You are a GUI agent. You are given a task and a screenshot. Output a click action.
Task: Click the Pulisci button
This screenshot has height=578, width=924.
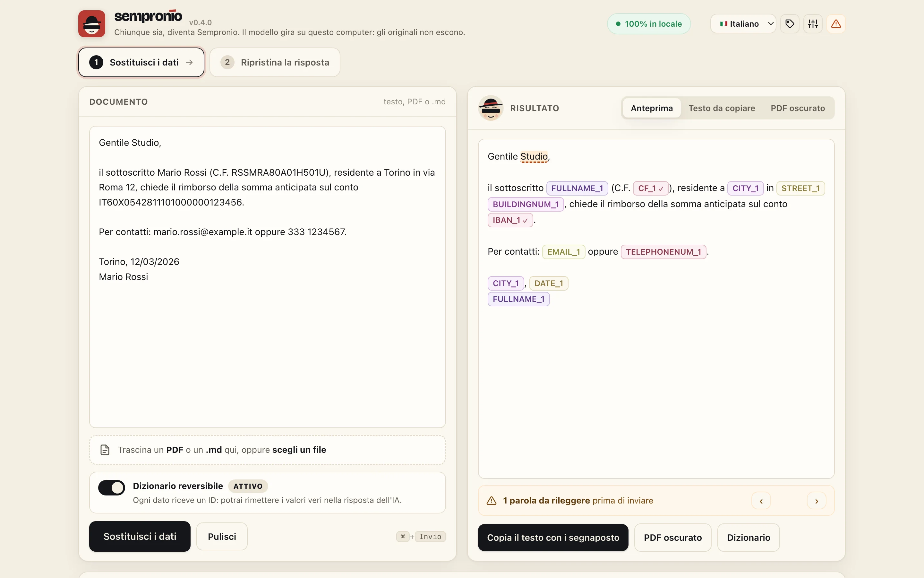(222, 536)
